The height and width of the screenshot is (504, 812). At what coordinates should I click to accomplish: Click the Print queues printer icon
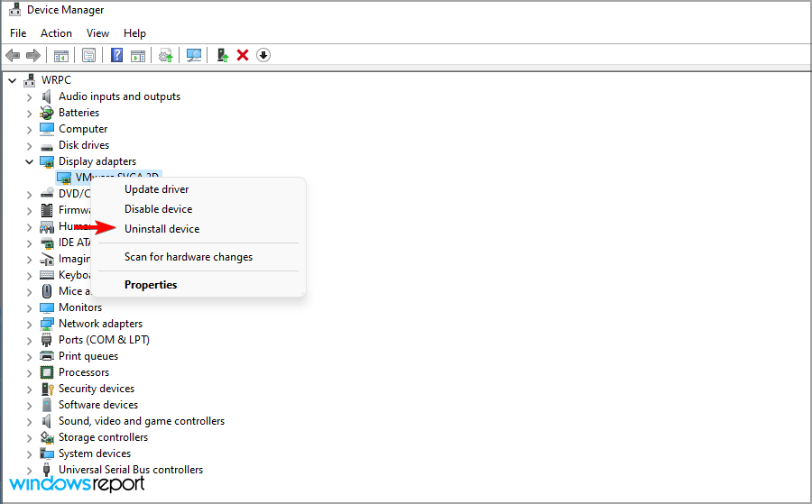[47, 356]
